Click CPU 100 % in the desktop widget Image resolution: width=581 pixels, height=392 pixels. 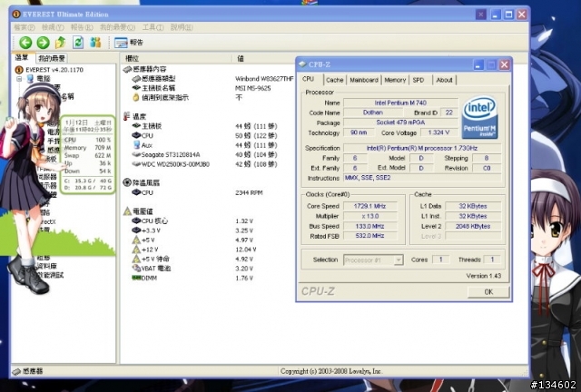[87, 140]
